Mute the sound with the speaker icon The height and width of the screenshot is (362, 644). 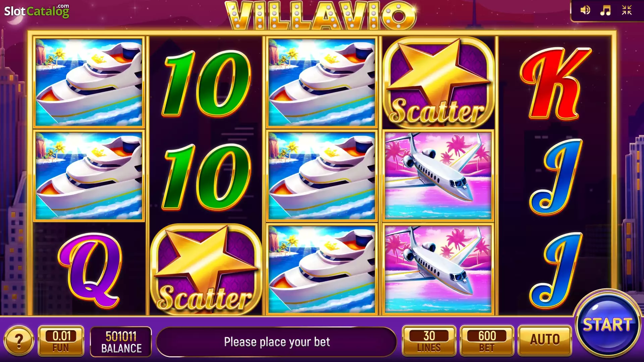[x=585, y=10]
